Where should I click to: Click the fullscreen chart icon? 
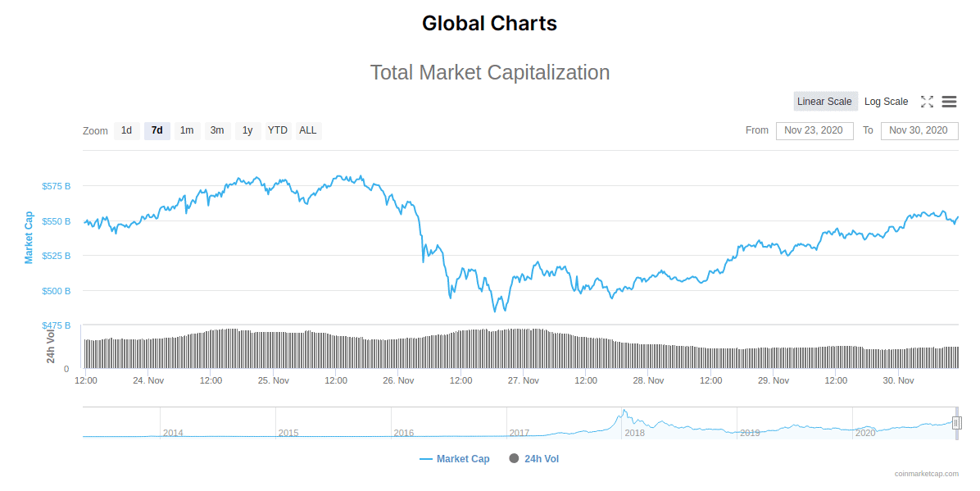(927, 102)
